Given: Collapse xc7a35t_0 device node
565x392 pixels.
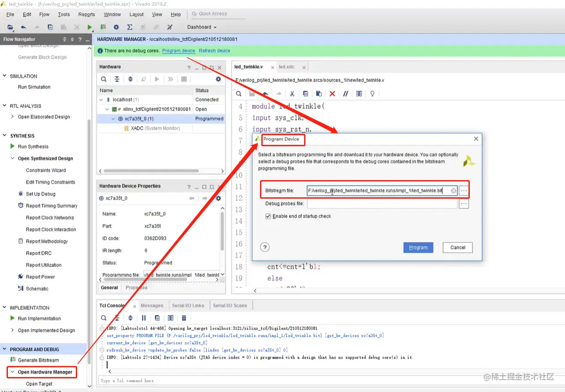Looking at the screenshot, I should 113,119.
